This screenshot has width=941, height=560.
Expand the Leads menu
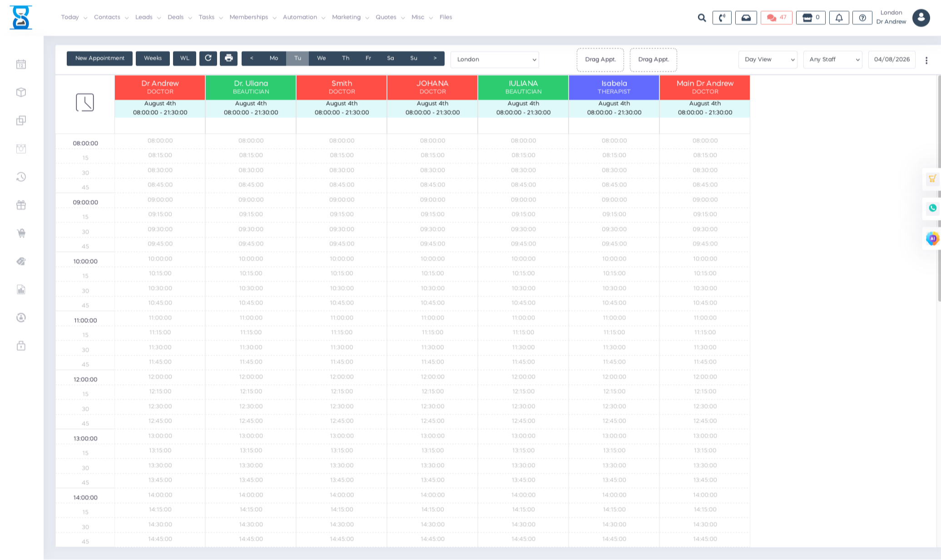pyautogui.click(x=148, y=17)
